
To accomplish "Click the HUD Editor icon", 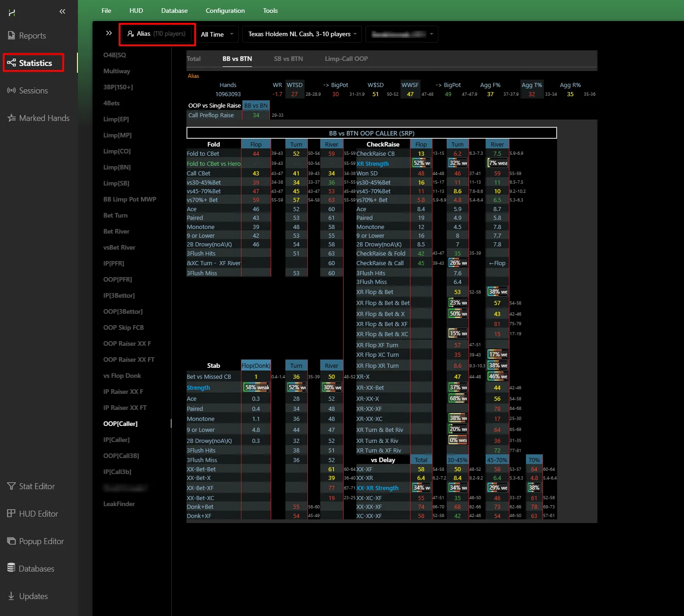I will click(12, 513).
